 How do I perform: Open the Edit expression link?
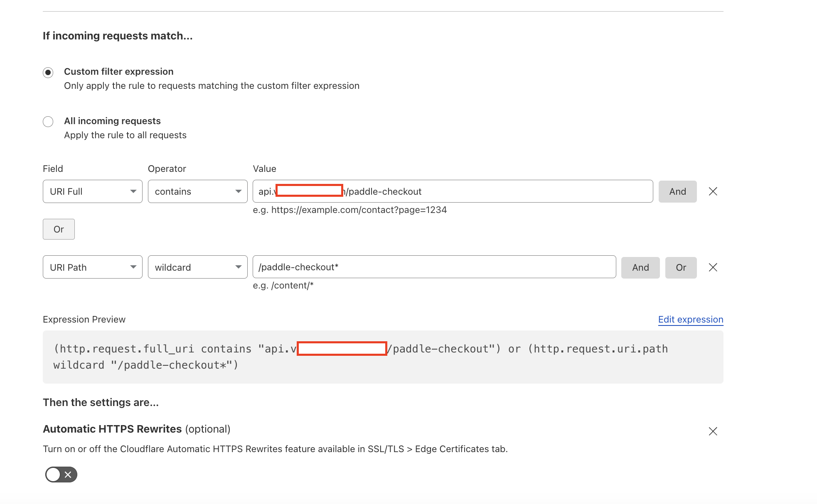(x=690, y=319)
